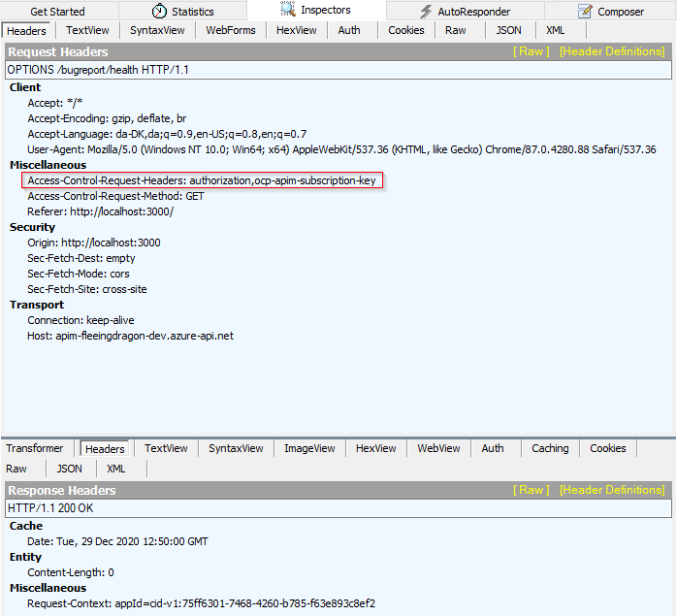The width and height of the screenshot is (677, 616).
Task: Select the Connection: keep-alive row
Action: (x=81, y=320)
